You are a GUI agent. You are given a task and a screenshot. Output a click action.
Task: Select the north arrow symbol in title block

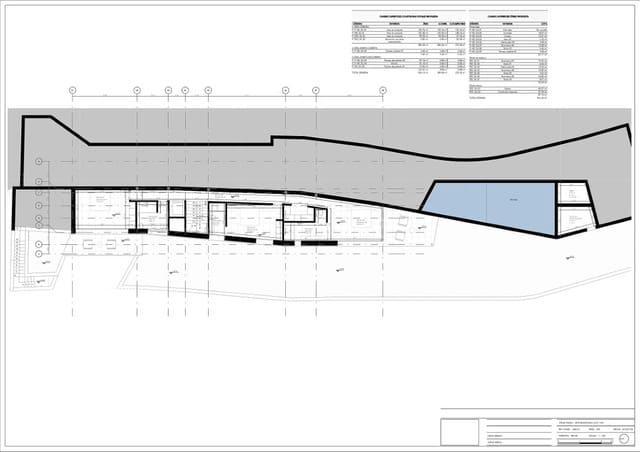pos(622,437)
